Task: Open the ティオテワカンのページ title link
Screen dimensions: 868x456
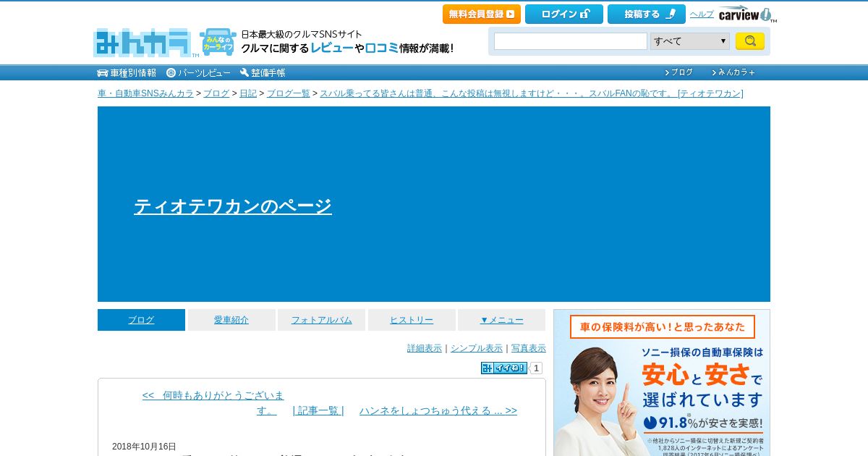Action: [x=233, y=206]
